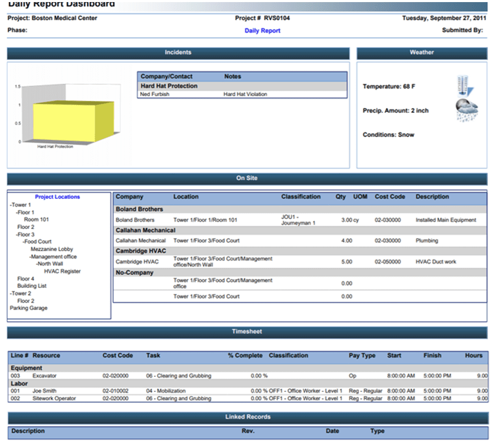Click Linked Records Description column header
This screenshot has height=448, width=504.
(x=28, y=431)
